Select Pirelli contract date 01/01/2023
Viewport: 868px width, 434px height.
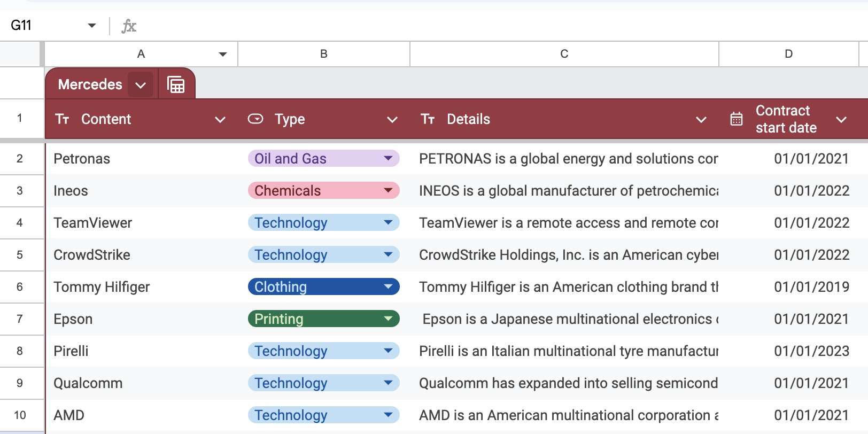pyautogui.click(x=789, y=351)
